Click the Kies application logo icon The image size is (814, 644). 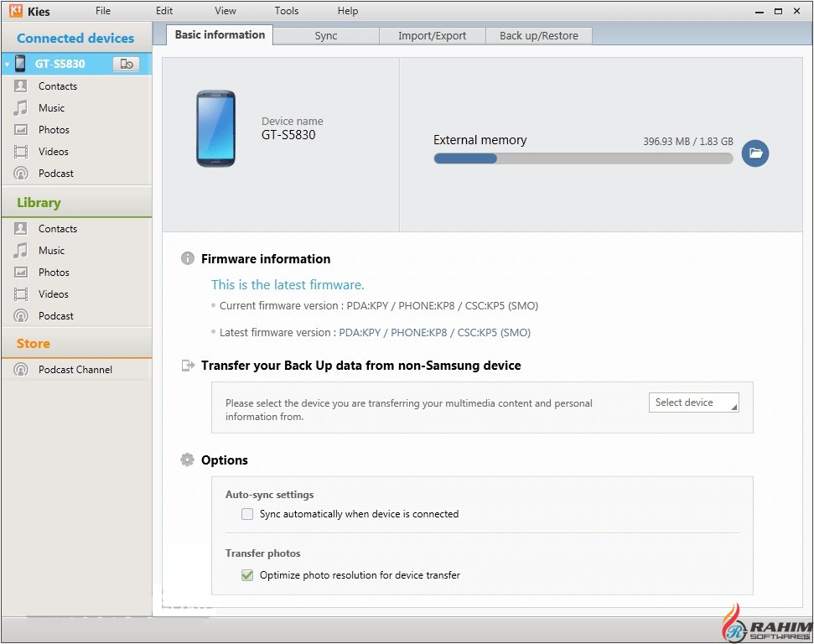[16, 10]
